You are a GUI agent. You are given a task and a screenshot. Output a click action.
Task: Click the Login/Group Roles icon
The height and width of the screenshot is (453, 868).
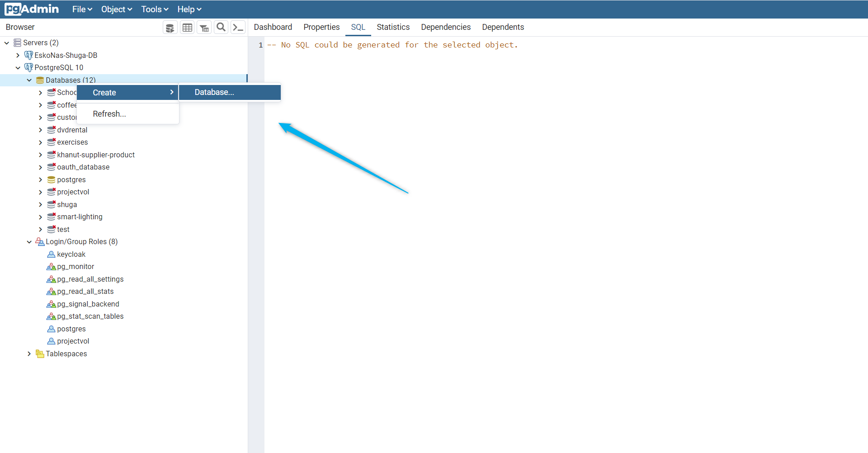[40, 241]
